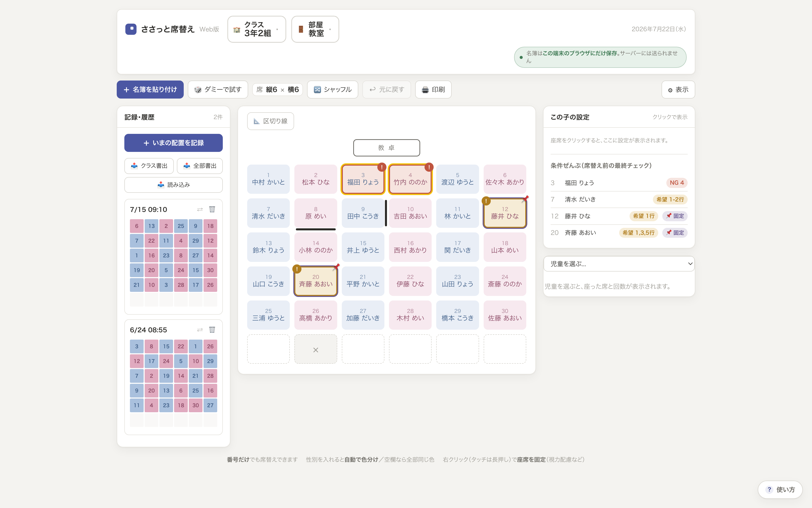Screen dimensions: 812x508
Task: Open the 児童を選ぶ dropdown
Action: [619, 264]
